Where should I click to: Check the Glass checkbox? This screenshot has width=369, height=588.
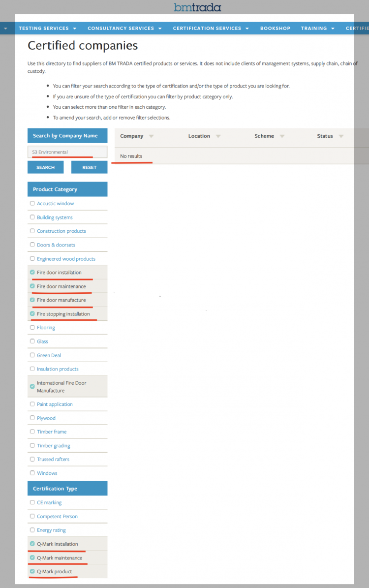[x=32, y=341]
